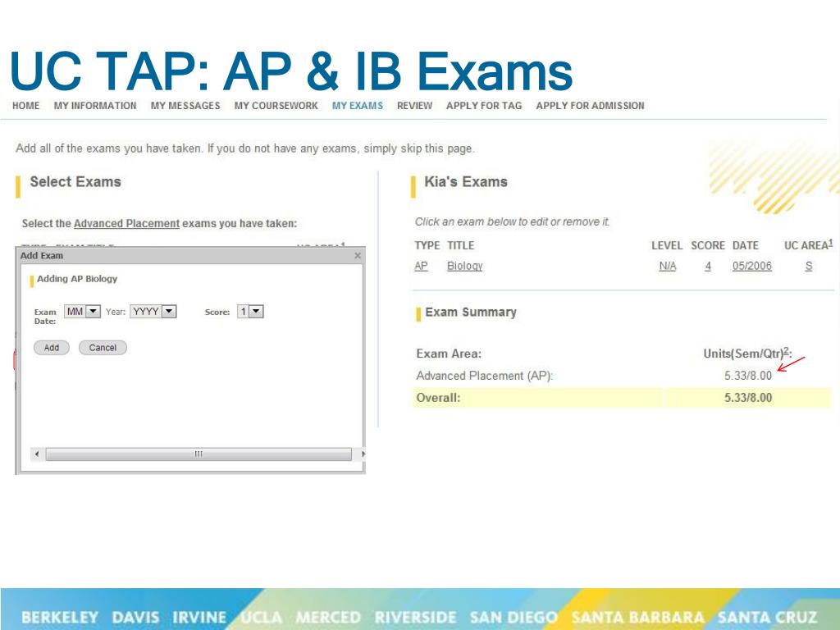Click the horizontal scrollbar thumb in Add Exam
This screenshot has width=840, height=630.
pyautogui.click(x=199, y=454)
